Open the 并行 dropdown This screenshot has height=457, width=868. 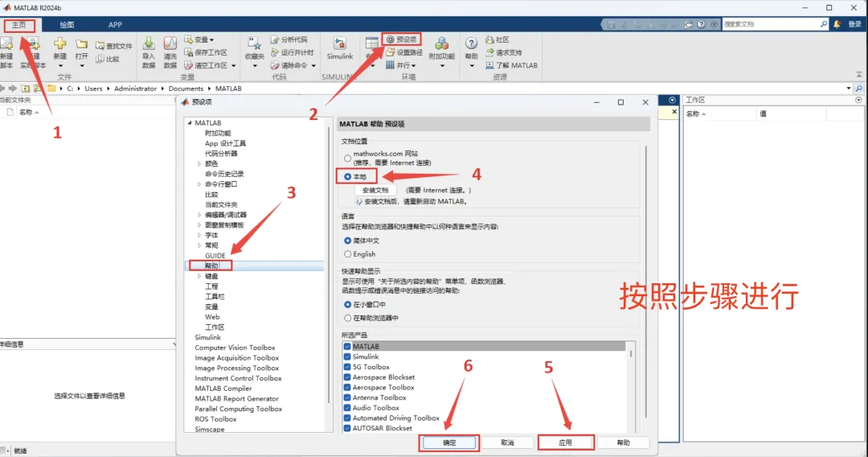tap(401, 65)
